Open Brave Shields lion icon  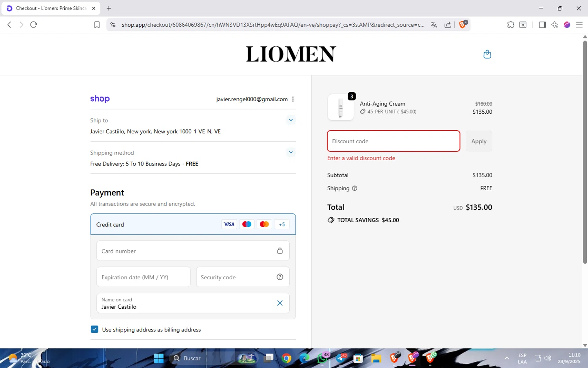click(463, 24)
